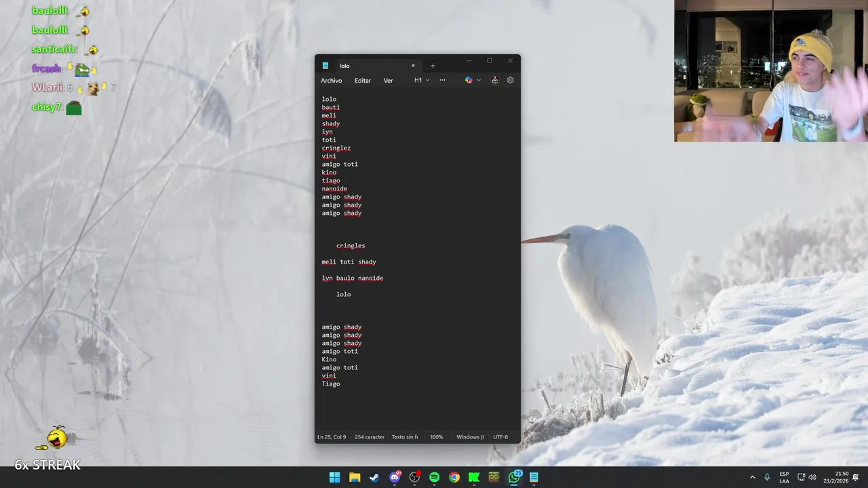Open the Ver menu
Image resolution: width=868 pixels, height=488 pixels.
click(x=388, y=80)
